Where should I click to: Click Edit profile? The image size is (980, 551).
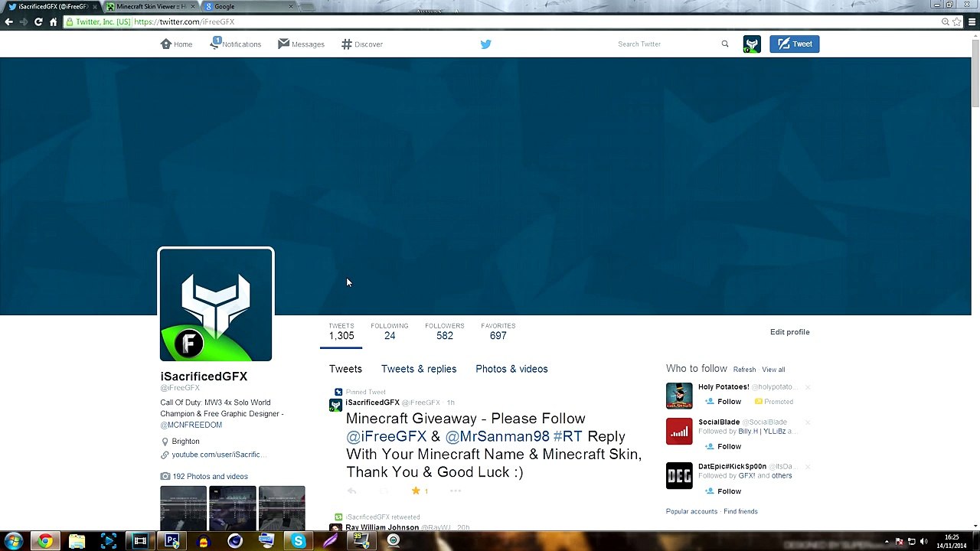pyautogui.click(x=790, y=332)
